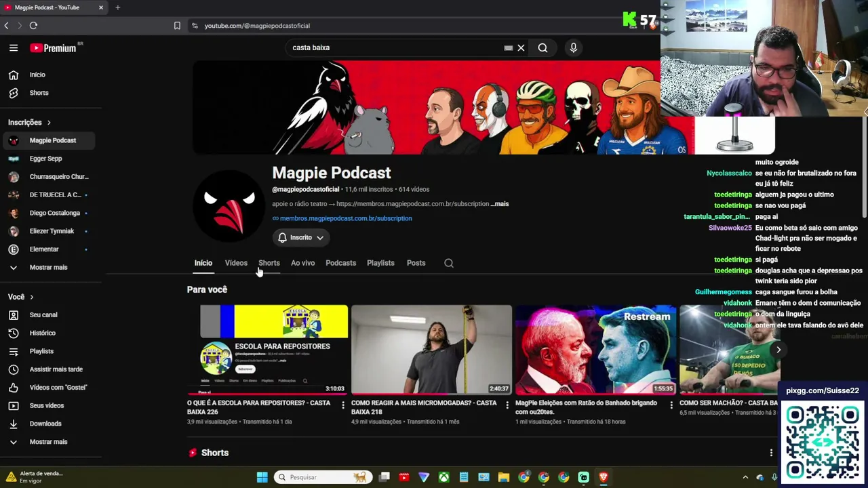Open Magpie Podcast subscription in sidebar
This screenshot has width=868, height=488.
tap(47, 140)
